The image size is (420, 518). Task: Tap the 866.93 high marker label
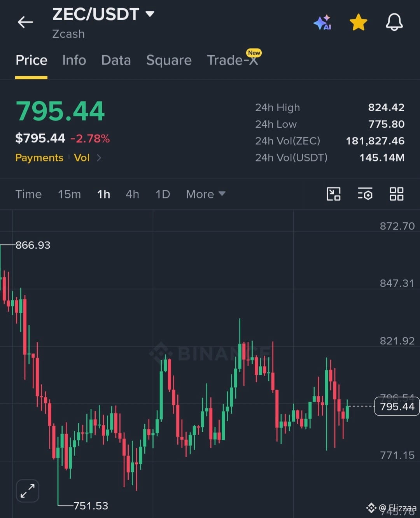coord(33,245)
